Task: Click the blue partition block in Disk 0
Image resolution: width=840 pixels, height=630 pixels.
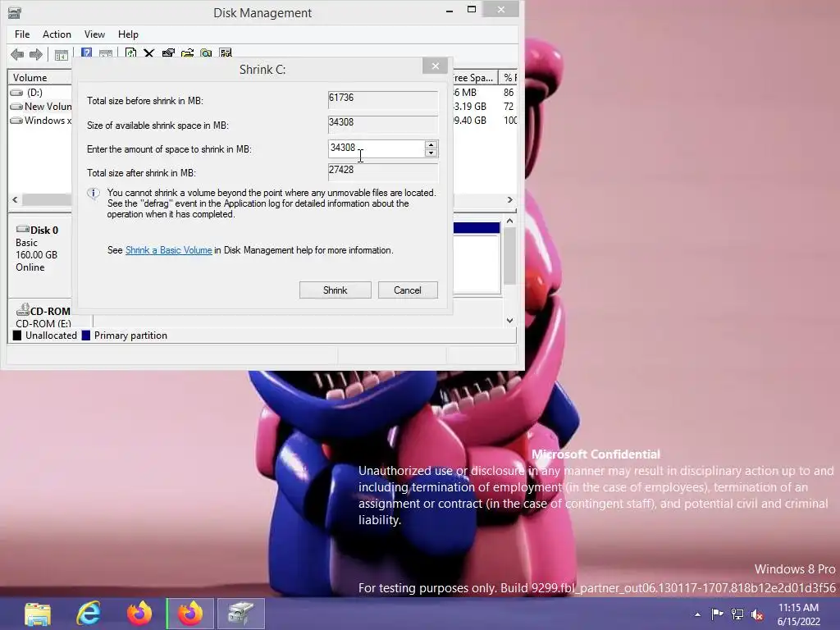Action: pos(477,228)
